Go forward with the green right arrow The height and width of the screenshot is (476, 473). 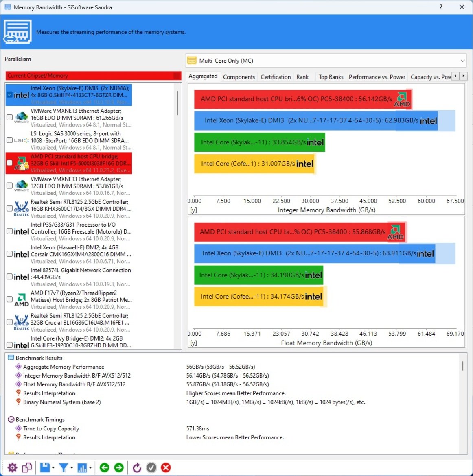pos(119,467)
